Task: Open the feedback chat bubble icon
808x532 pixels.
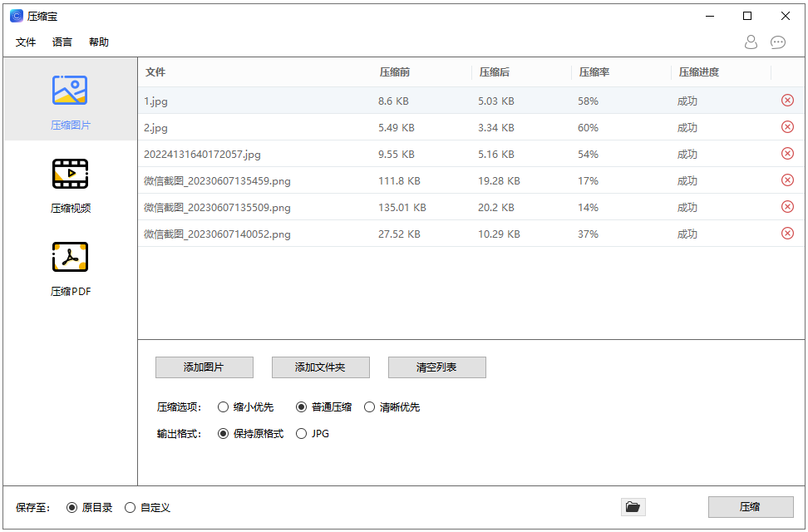Action: pyautogui.click(x=778, y=42)
